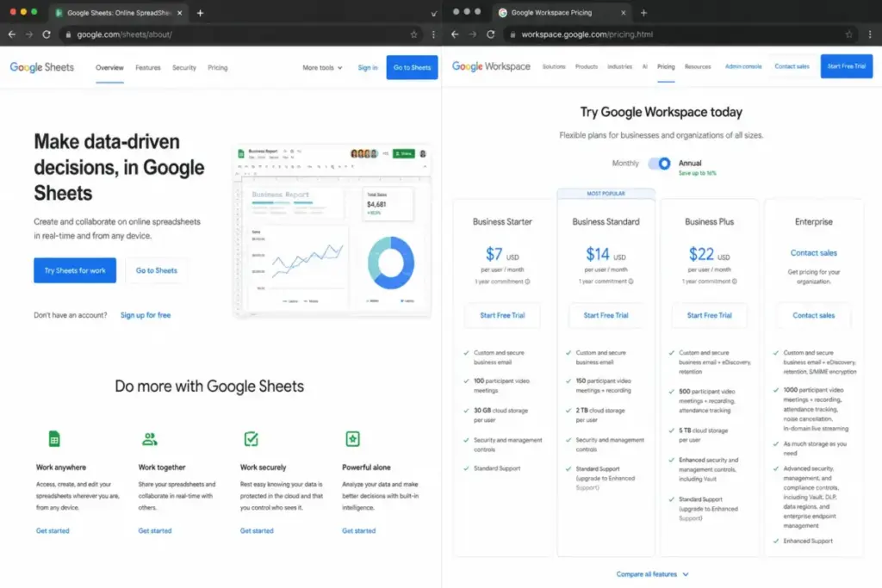
Task: Open the Pricing tab in Sheets nav
Action: pos(218,67)
